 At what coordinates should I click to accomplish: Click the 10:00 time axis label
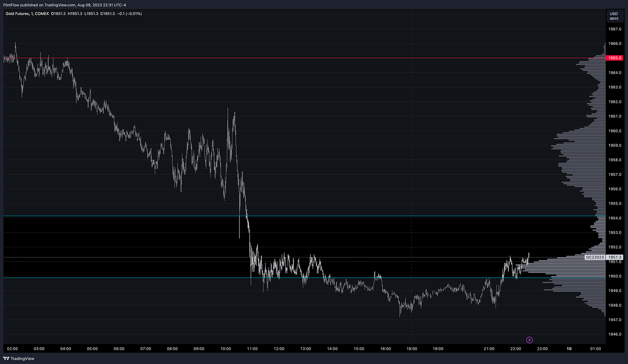pyautogui.click(x=226, y=349)
